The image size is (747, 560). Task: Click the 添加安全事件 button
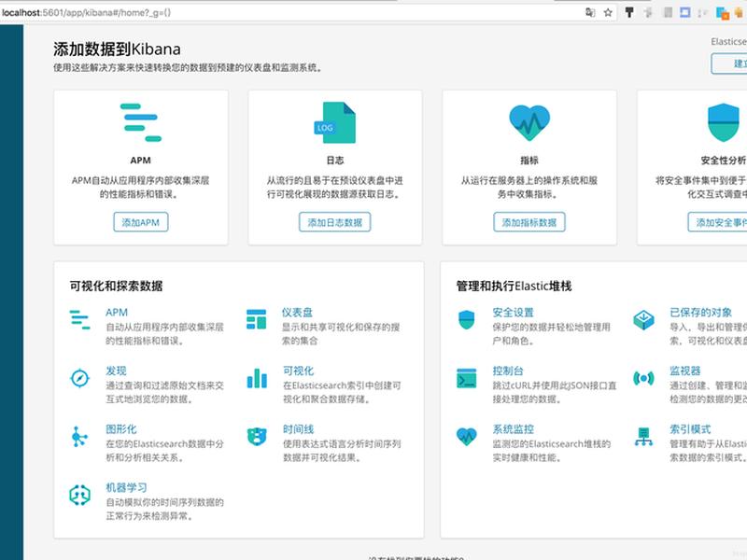tap(717, 222)
